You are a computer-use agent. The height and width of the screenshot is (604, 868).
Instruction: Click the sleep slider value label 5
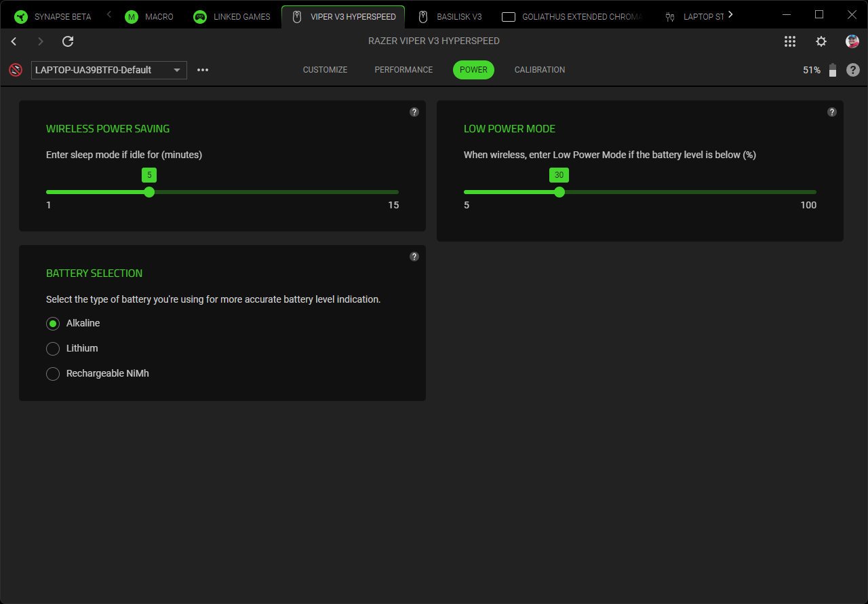(x=149, y=175)
